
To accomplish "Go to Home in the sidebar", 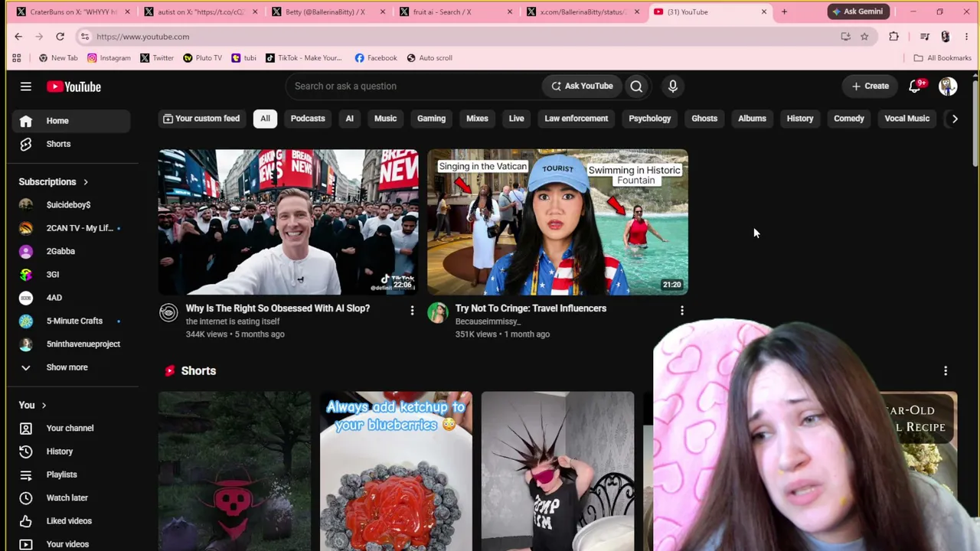I will tap(70, 121).
